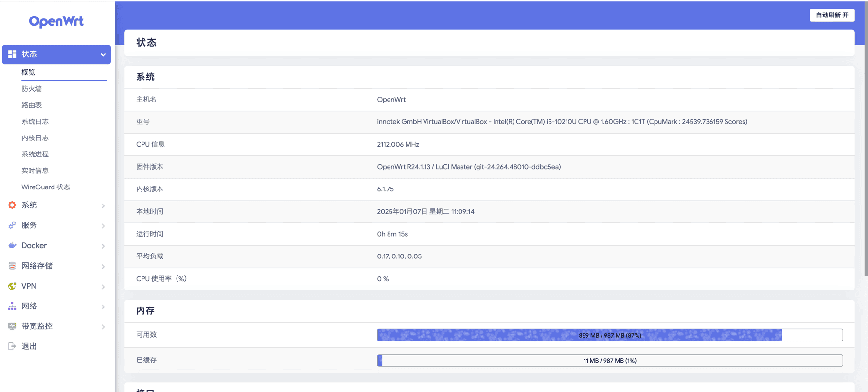Open the 系统日志 system log page
The height and width of the screenshot is (392, 868).
pyautogui.click(x=35, y=121)
